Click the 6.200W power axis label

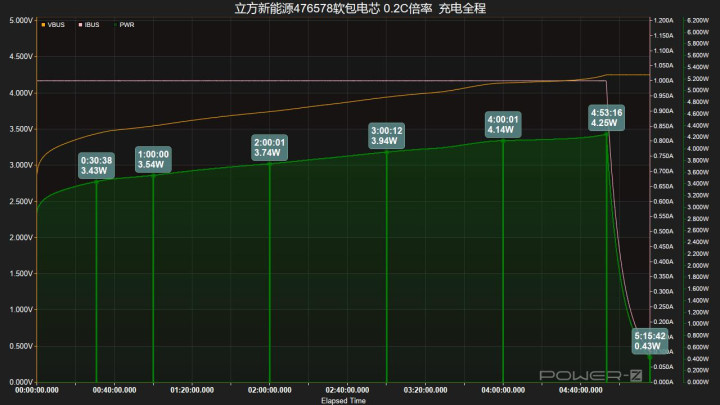(698, 21)
